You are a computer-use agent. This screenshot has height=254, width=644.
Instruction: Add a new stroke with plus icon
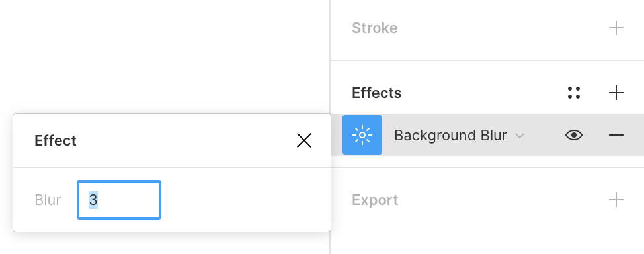pyautogui.click(x=616, y=28)
